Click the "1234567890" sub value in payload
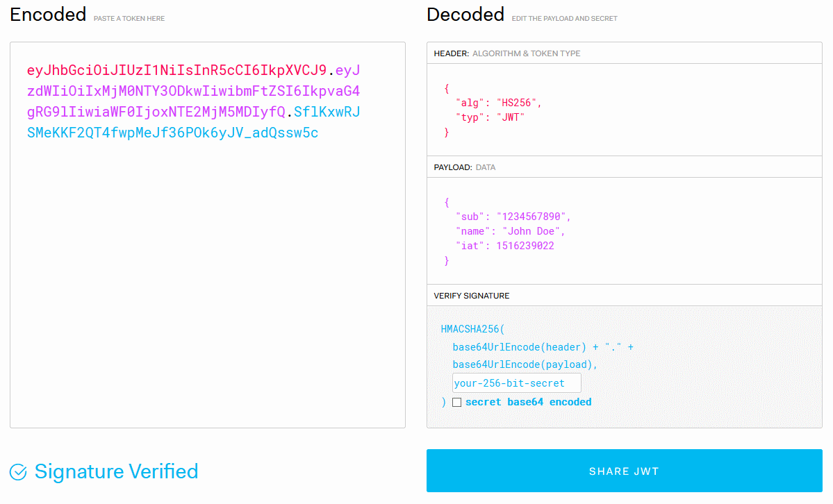Image resolution: width=833 pixels, height=504 pixels. click(534, 217)
